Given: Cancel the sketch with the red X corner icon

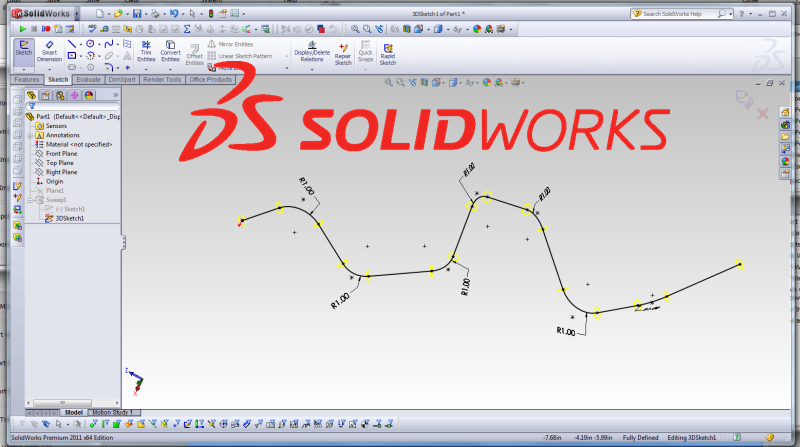Looking at the screenshot, I should click(763, 114).
